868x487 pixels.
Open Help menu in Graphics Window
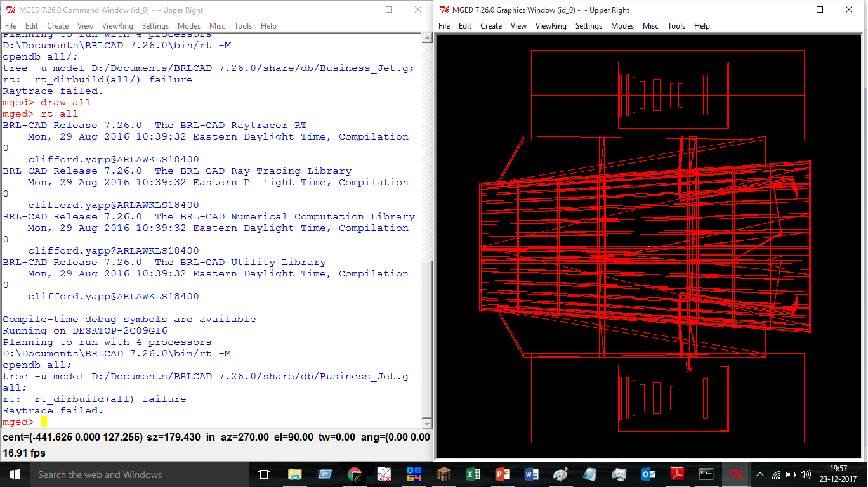click(702, 26)
